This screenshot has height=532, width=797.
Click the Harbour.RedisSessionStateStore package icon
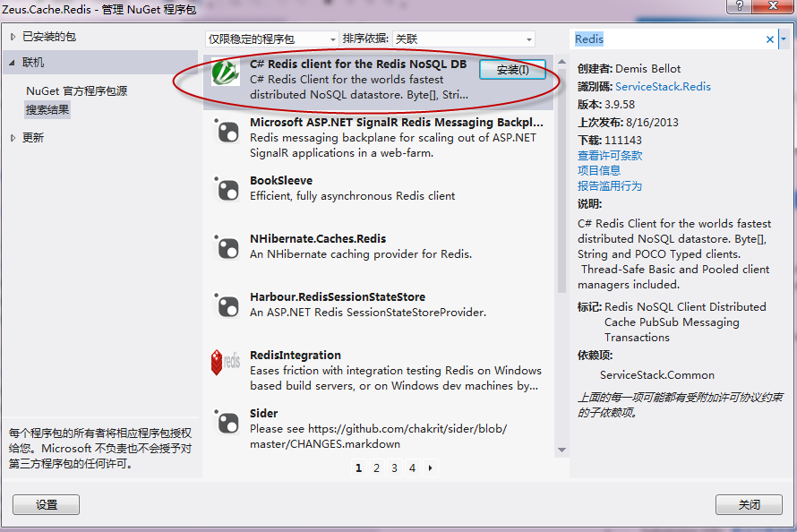coord(226,305)
